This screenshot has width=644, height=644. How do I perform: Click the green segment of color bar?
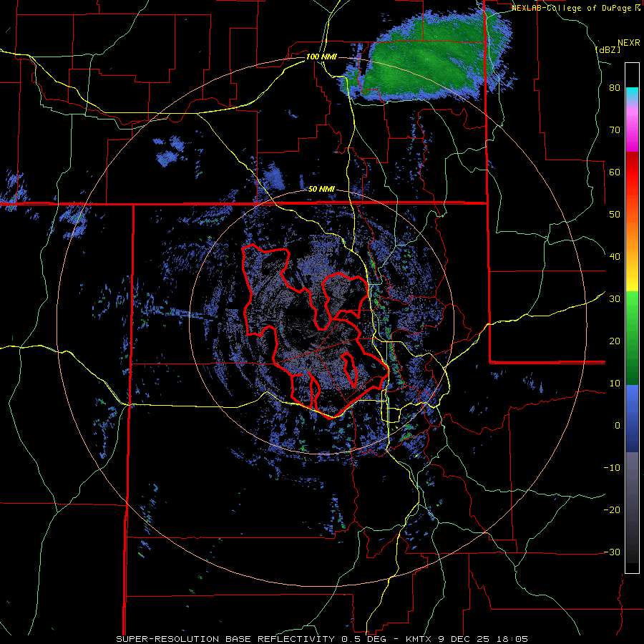point(632,338)
